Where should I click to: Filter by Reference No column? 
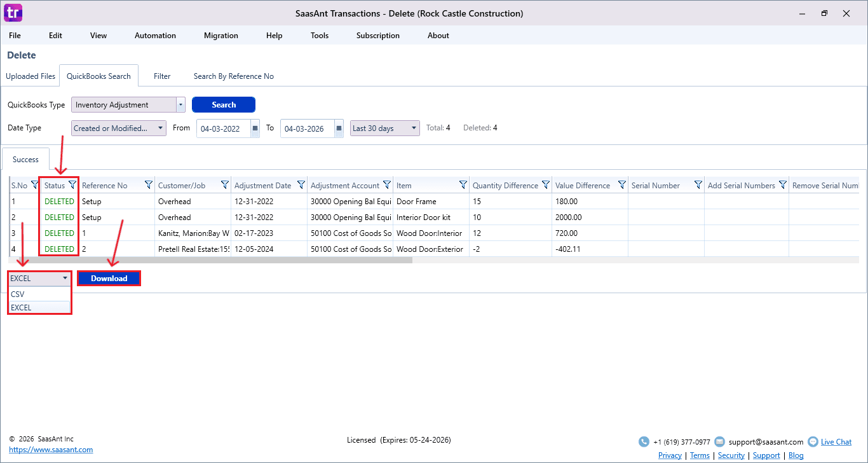pos(149,185)
